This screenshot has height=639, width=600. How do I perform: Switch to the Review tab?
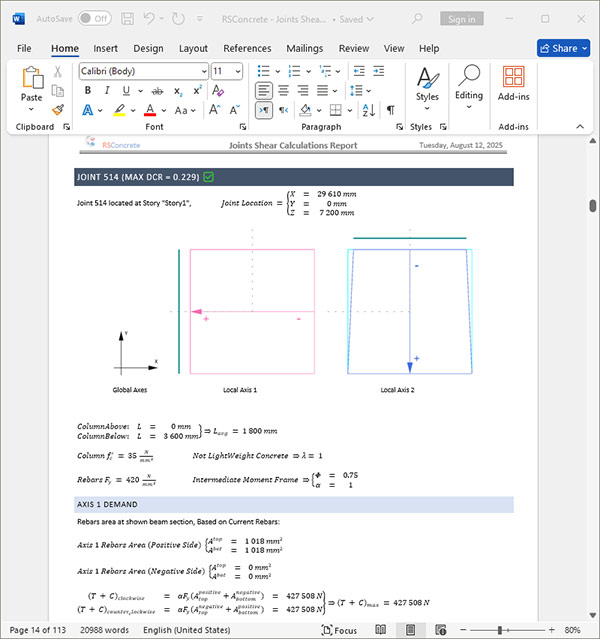pos(354,48)
